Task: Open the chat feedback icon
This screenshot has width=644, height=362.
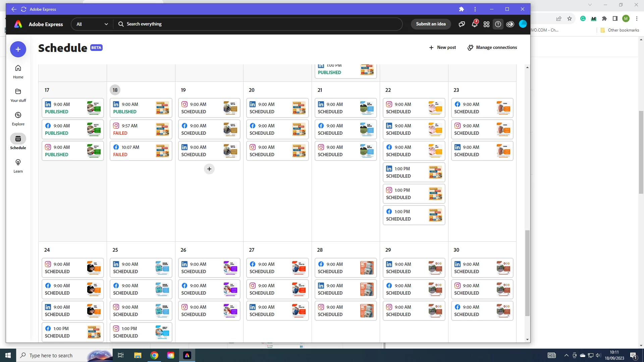Action: [462, 24]
